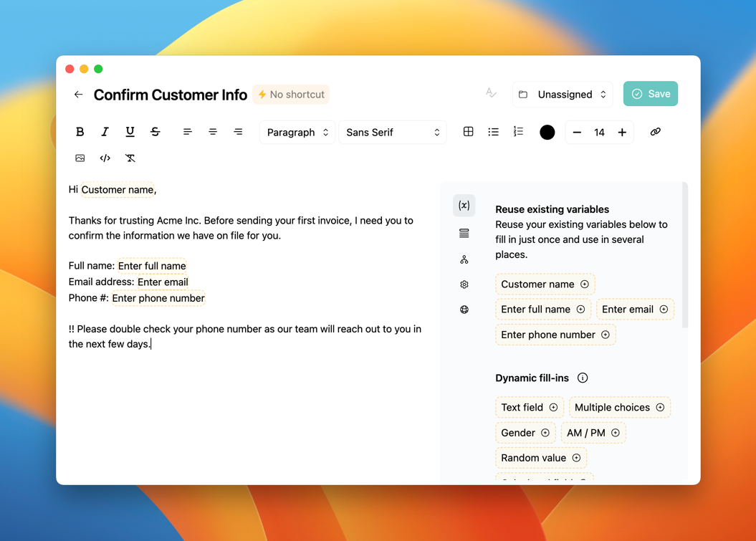Image resolution: width=756 pixels, height=541 pixels.
Task: Click the No shortcut badge
Action: (291, 95)
